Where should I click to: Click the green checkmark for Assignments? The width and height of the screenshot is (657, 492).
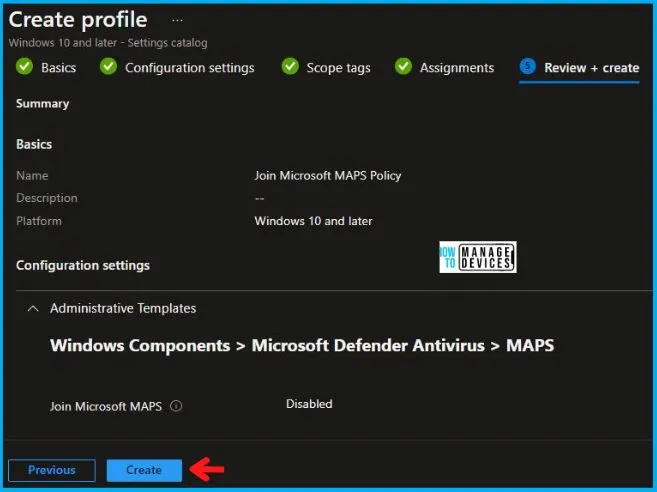click(x=404, y=67)
